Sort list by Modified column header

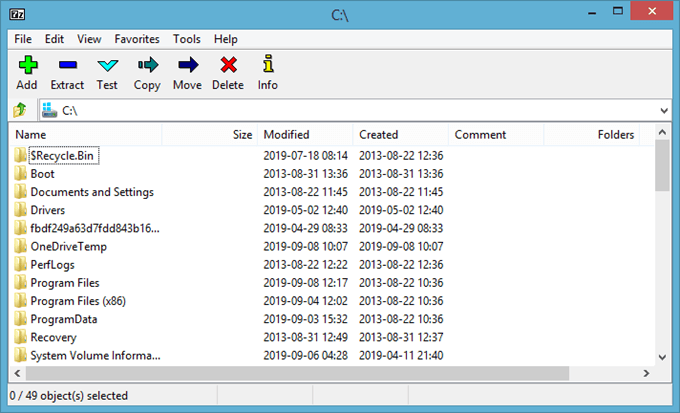(x=305, y=134)
